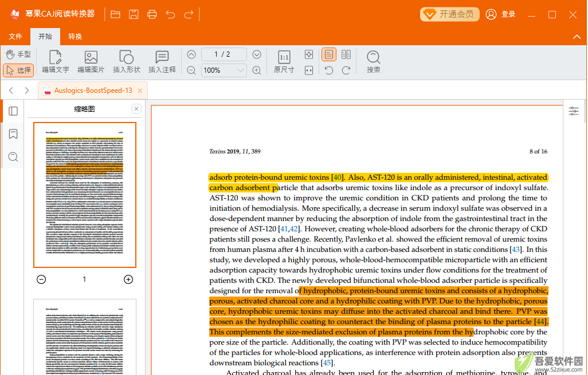Click the page number field 1 / 2
The width and height of the screenshot is (588, 375).
[224, 54]
